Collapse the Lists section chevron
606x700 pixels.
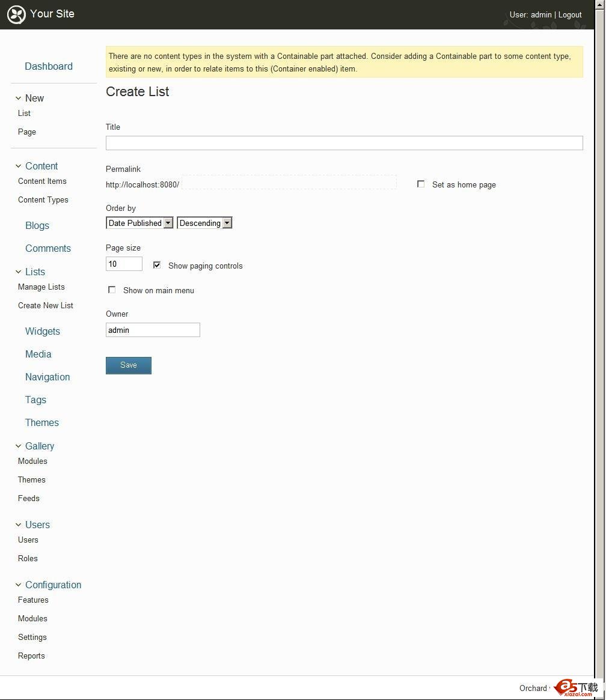pyautogui.click(x=18, y=272)
